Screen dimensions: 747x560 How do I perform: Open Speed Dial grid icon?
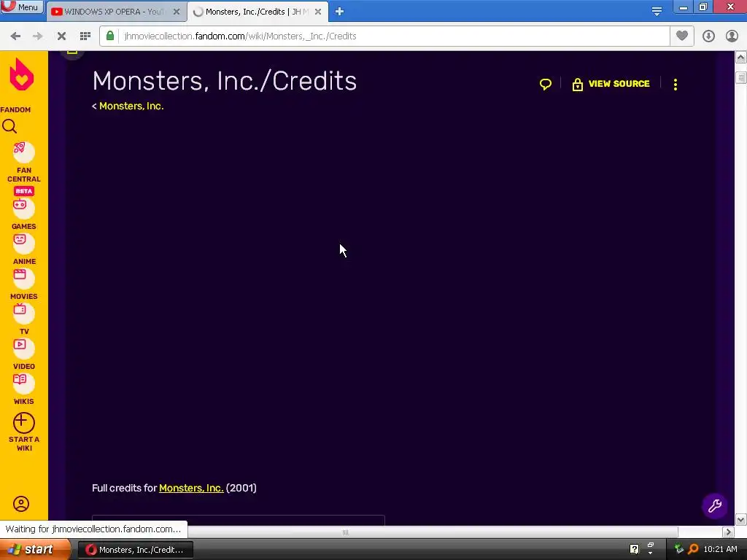tap(85, 36)
